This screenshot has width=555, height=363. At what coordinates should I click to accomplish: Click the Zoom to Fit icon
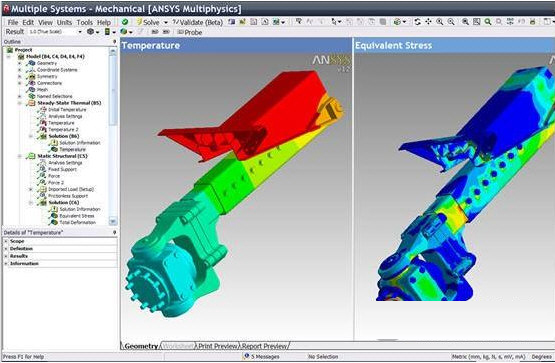point(476,22)
